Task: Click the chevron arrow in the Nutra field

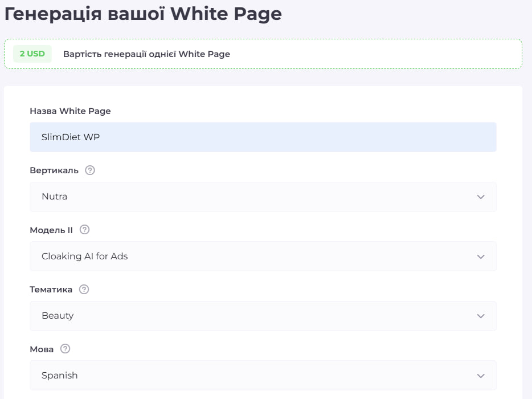Action: [480, 197]
